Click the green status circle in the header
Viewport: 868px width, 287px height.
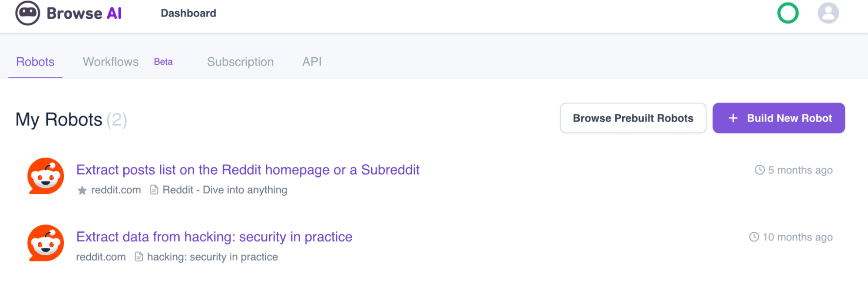pos(787,13)
